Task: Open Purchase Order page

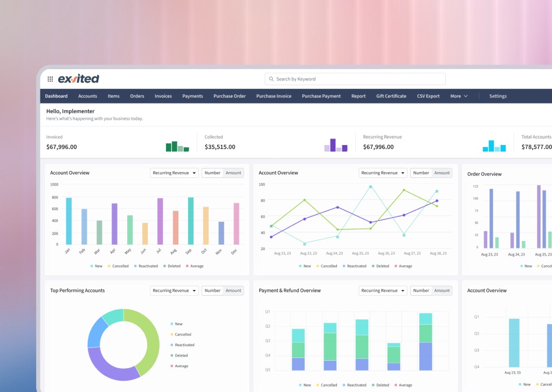Action: [230, 96]
